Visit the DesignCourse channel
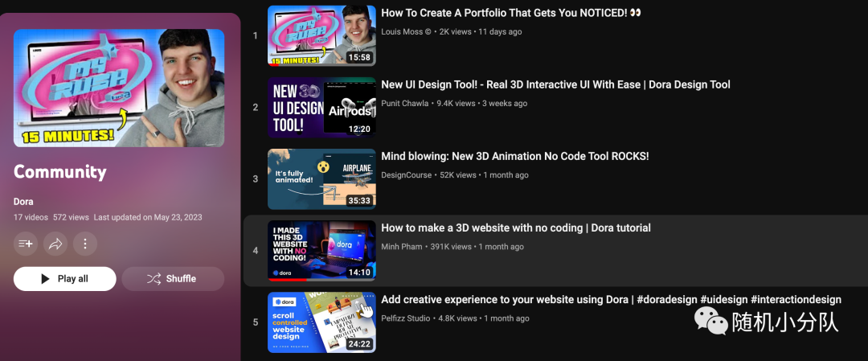The width and height of the screenshot is (868, 361). click(x=407, y=175)
